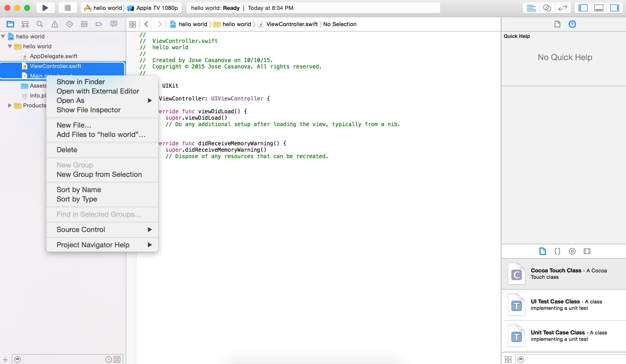Click the Run (play) button
This screenshot has width=626, height=364.
(x=45, y=8)
